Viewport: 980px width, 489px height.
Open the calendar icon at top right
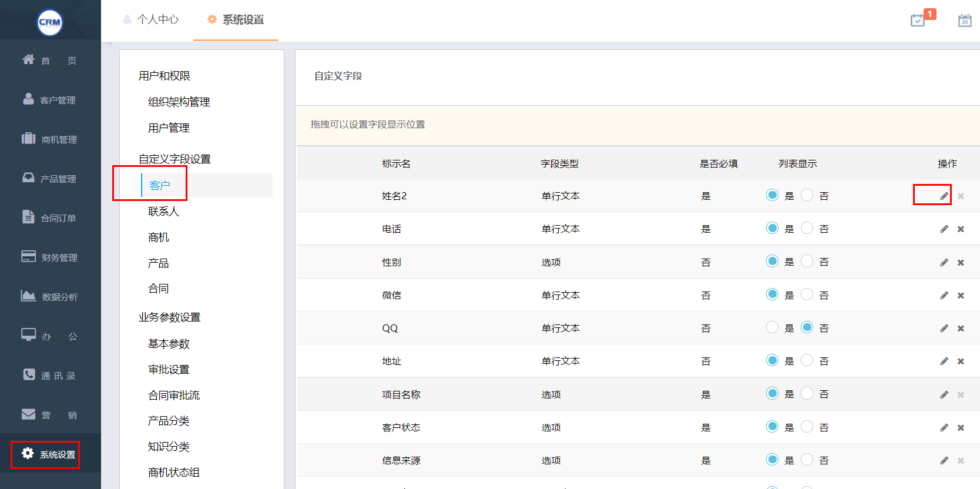click(x=965, y=21)
